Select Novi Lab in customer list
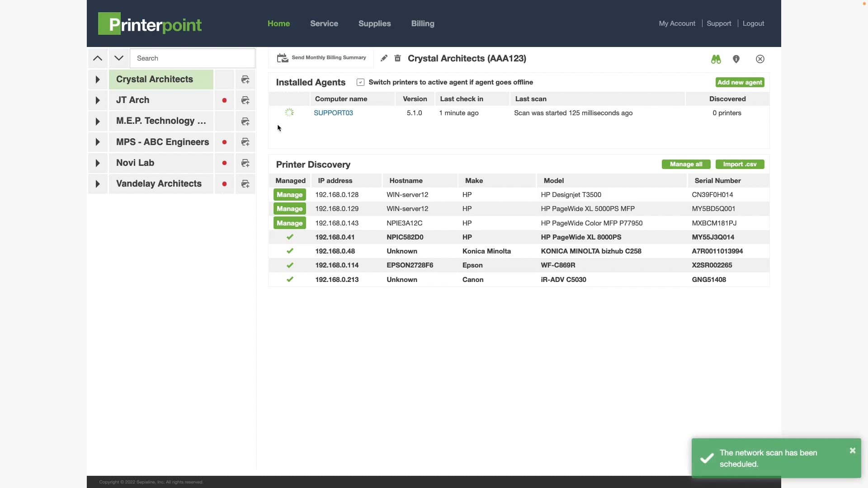868x488 pixels. [x=161, y=163]
